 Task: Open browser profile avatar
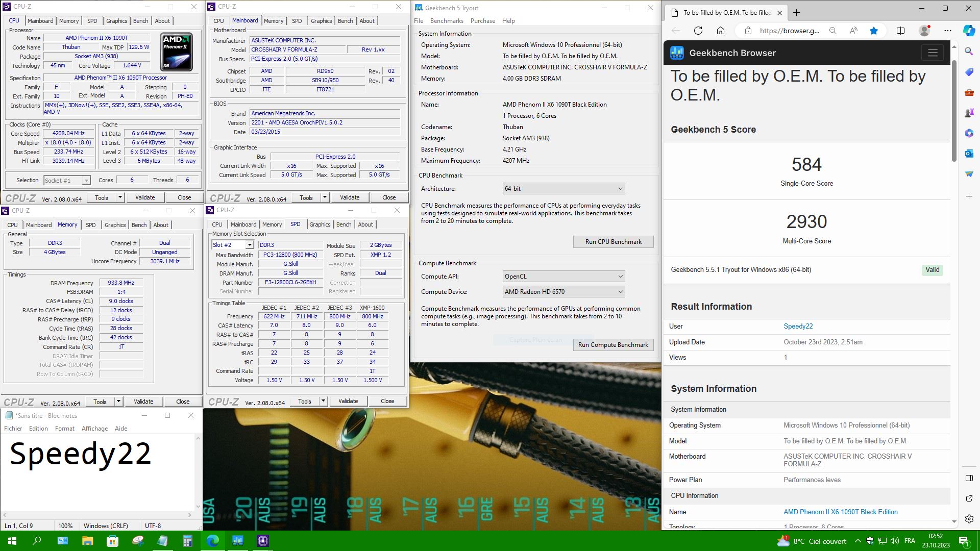click(x=924, y=31)
